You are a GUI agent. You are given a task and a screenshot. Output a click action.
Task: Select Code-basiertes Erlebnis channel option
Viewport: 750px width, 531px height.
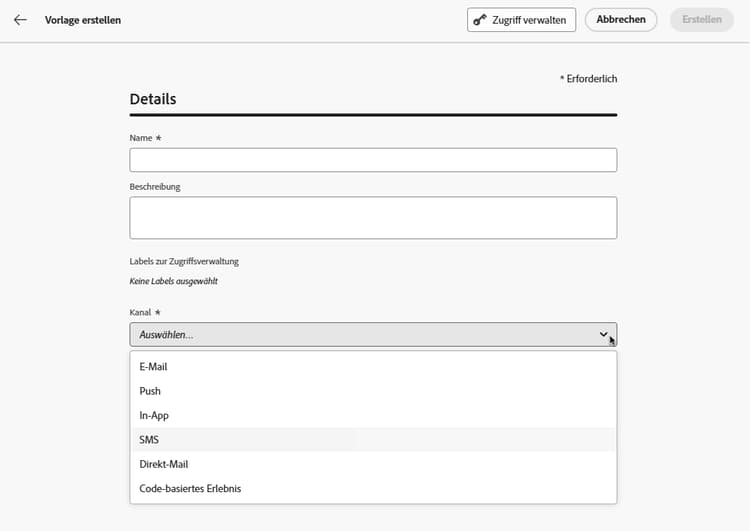190,489
